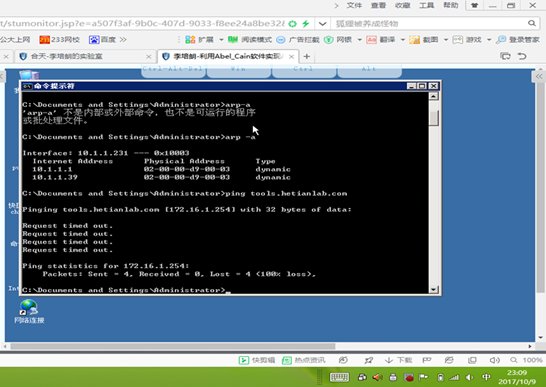Viewport: 546px width, 387px height.
Task: Send Ctrl-Alt-Del to remote desktop
Action: tap(173, 70)
